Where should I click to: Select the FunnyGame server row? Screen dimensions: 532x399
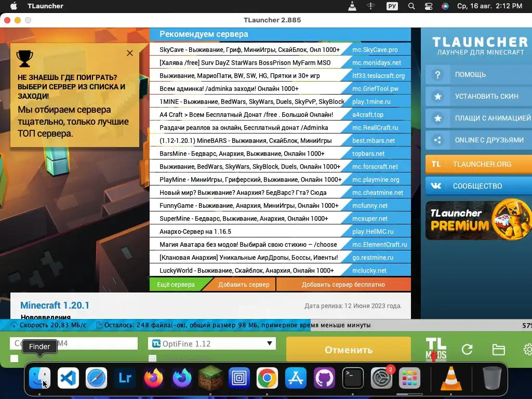tap(280, 206)
